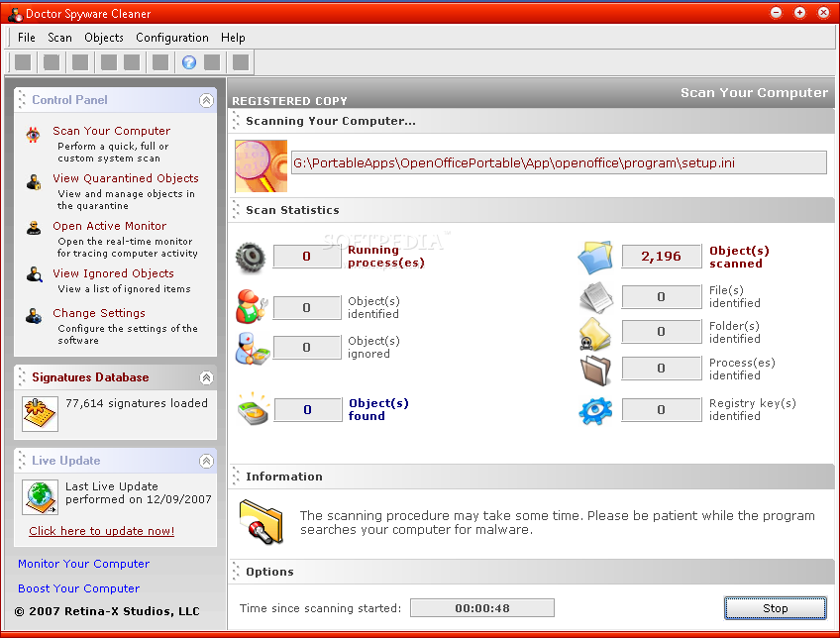This screenshot has width=840, height=638.
Task: Open the Objects menu
Action: (x=104, y=38)
